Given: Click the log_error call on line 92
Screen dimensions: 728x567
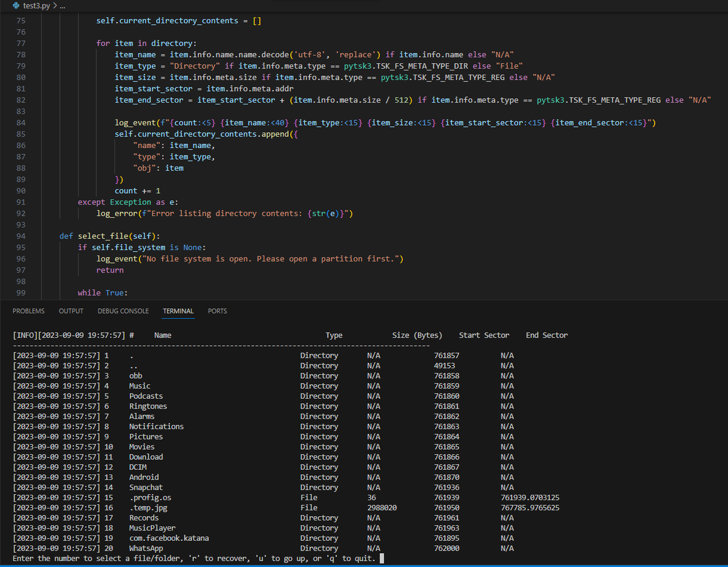Looking at the screenshot, I should [x=225, y=214].
